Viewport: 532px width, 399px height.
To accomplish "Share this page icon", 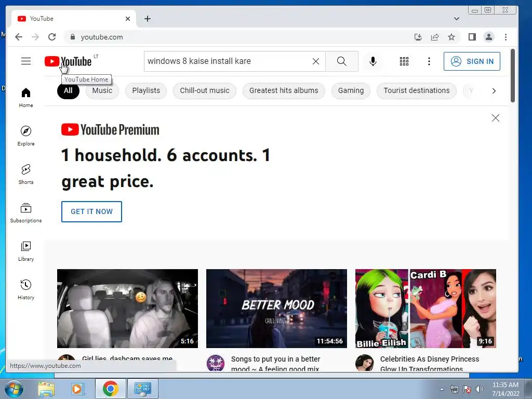I will (x=435, y=37).
